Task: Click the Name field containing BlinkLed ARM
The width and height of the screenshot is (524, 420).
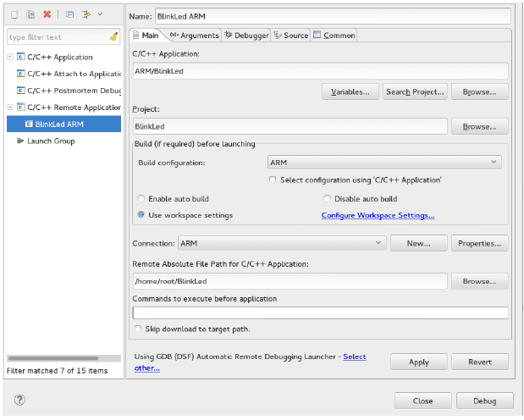Action: tap(333, 16)
